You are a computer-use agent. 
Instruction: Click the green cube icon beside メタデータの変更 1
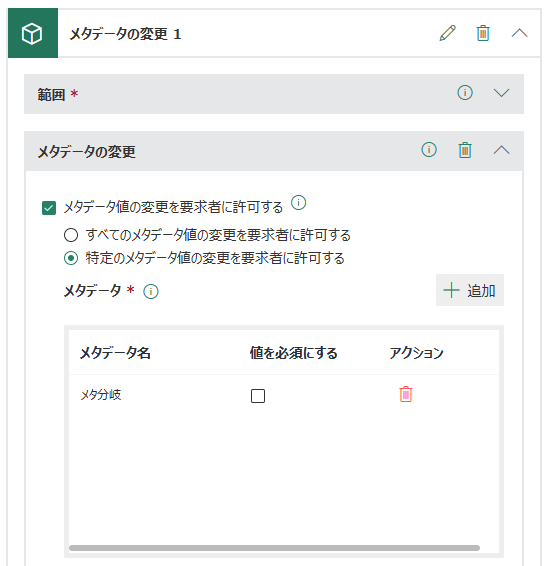tap(32, 33)
